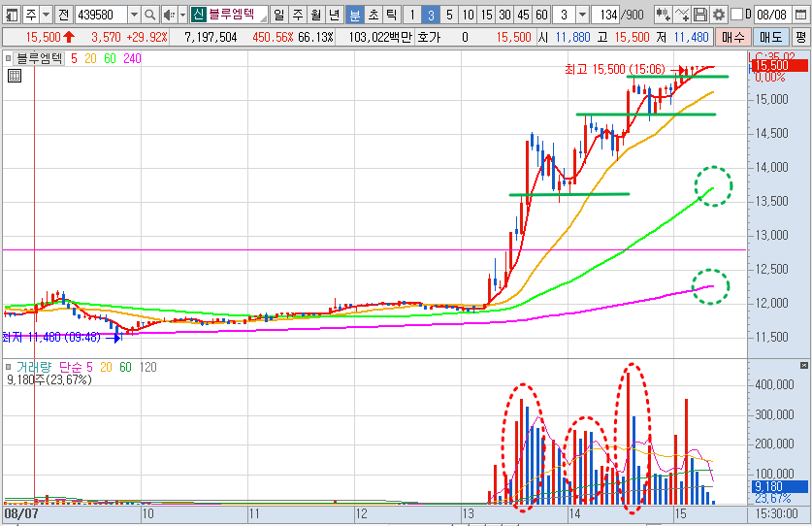This screenshot has height=526, width=812.
Task: Open the custom minute interval dropdown
Action: tap(582, 15)
